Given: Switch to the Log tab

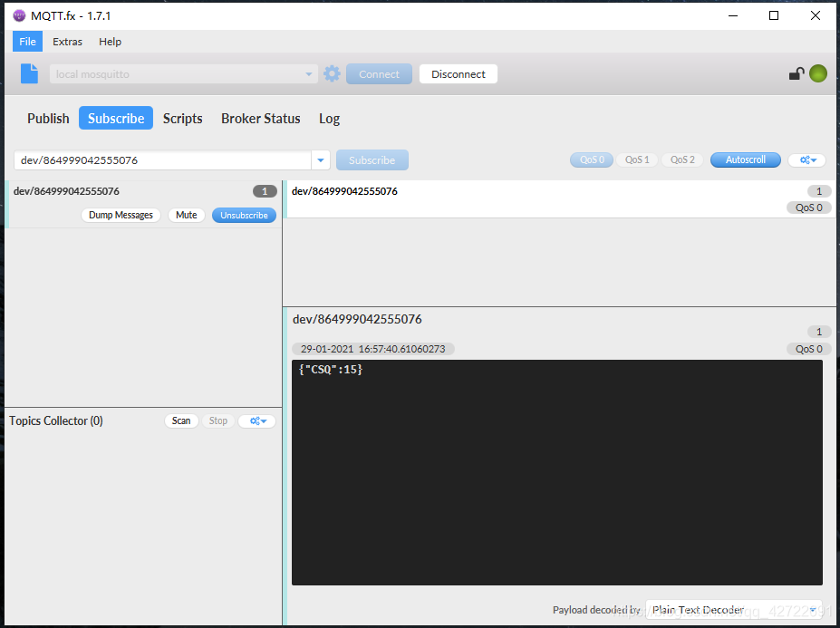Looking at the screenshot, I should tap(330, 118).
